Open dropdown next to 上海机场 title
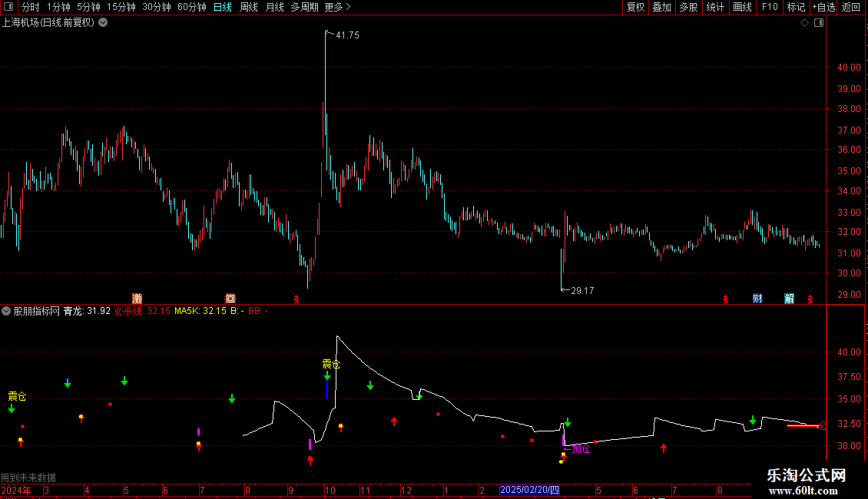 coord(103,23)
